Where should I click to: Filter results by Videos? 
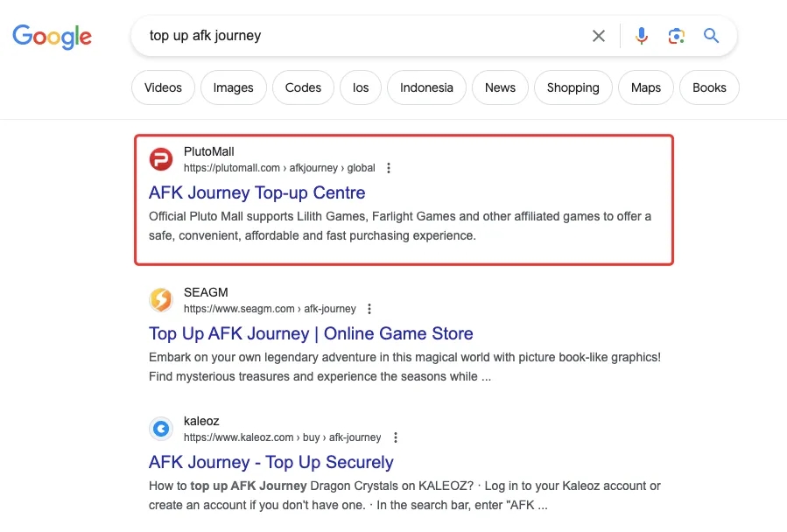pyautogui.click(x=163, y=87)
